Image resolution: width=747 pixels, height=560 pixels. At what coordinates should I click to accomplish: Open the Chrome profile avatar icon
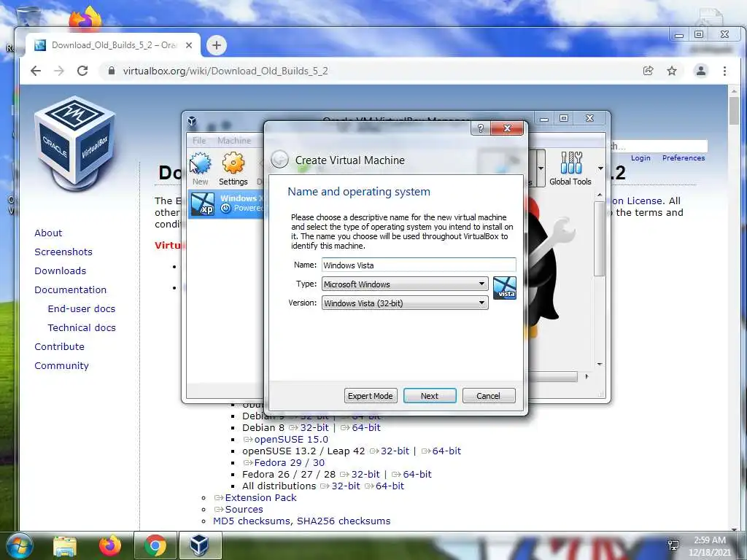[x=701, y=71]
